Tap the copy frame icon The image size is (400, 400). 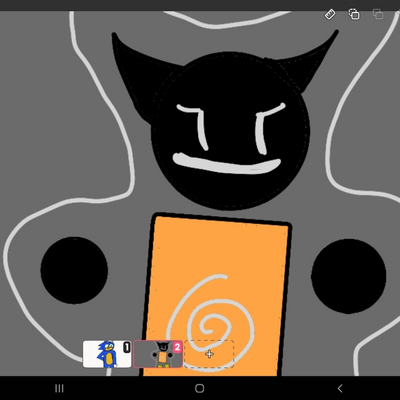click(x=354, y=14)
